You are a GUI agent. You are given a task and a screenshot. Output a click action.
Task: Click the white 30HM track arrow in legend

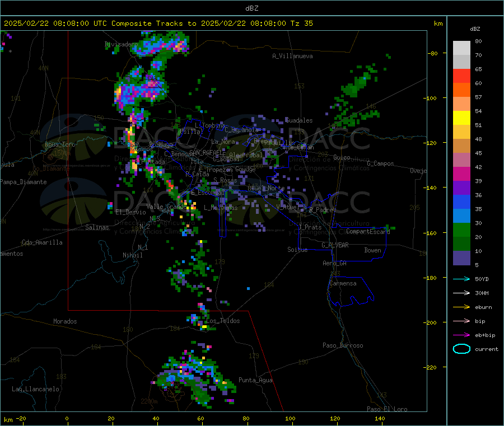pos(461,293)
